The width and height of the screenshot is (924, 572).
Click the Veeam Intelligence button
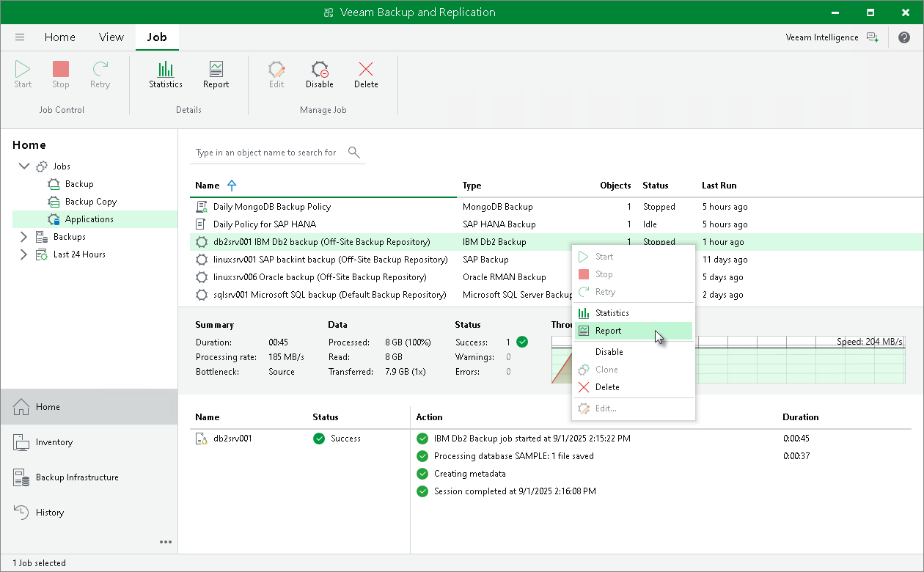pyautogui.click(x=821, y=37)
